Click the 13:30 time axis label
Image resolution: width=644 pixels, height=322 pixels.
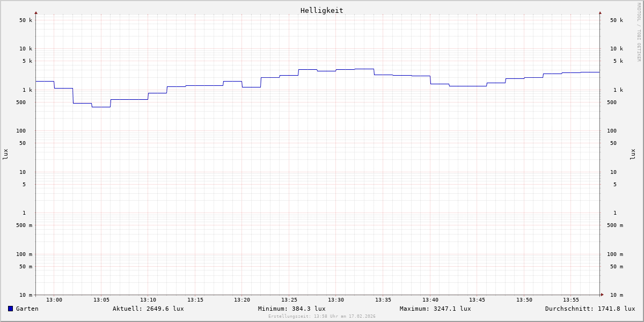[336, 300]
